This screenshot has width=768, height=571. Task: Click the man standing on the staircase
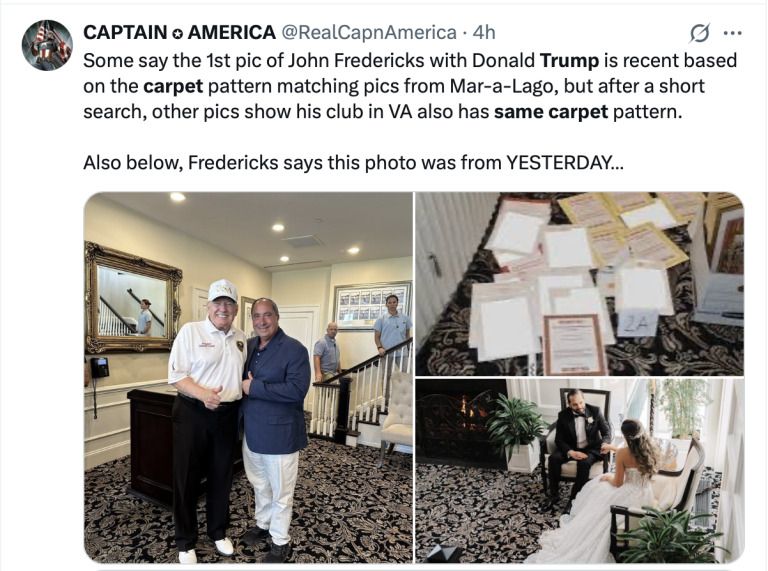tap(391, 324)
